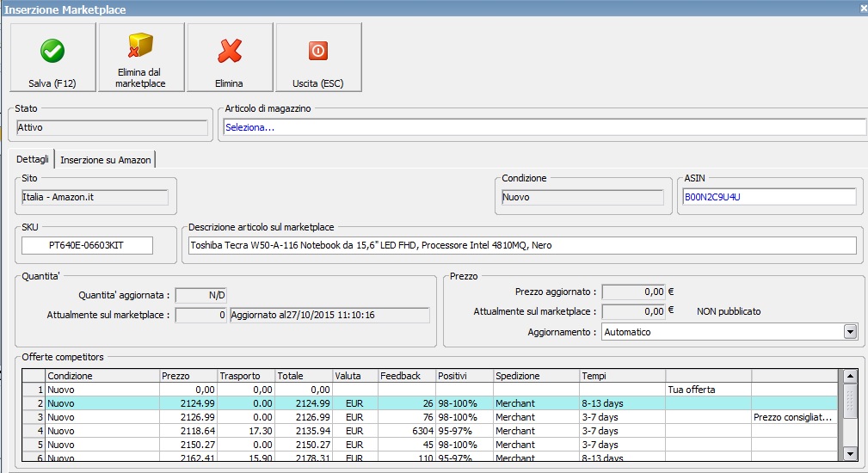Click Seleziona in Articolo di magazzino
The height and width of the screenshot is (473, 868).
tap(542, 127)
